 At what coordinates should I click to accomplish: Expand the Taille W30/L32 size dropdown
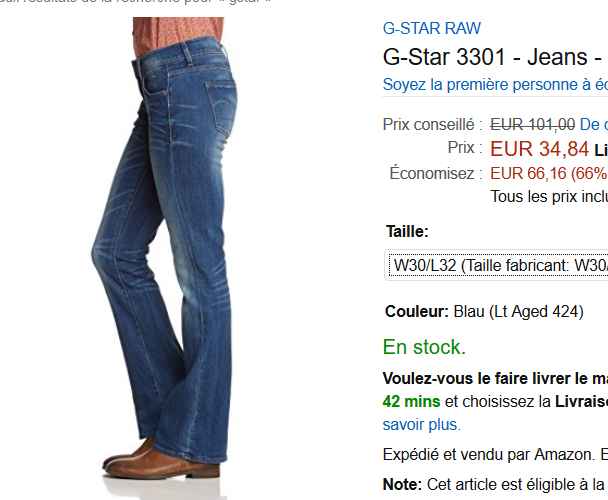coord(497,265)
